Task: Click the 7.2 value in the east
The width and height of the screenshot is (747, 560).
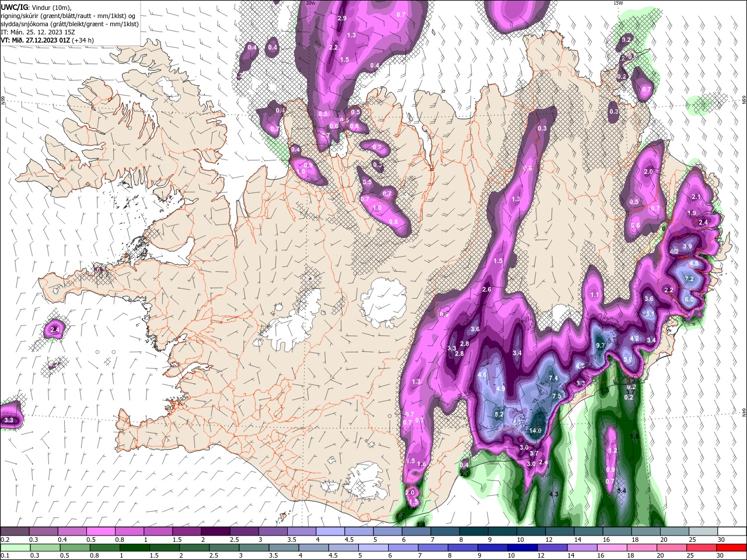Action: pyautogui.click(x=689, y=279)
